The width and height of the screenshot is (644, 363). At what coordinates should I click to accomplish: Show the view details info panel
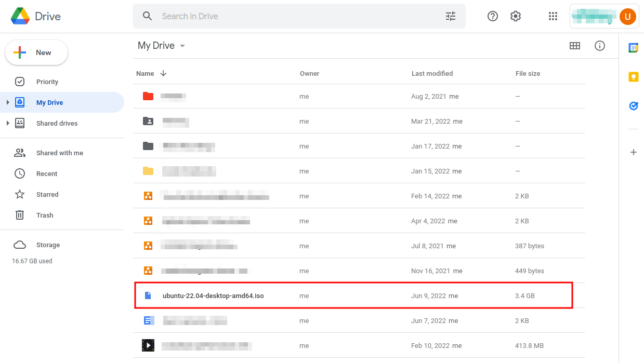click(600, 46)
